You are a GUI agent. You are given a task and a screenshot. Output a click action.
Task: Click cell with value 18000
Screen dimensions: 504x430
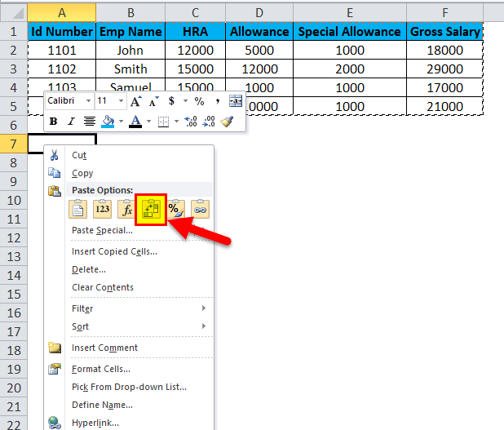[444, 50]
